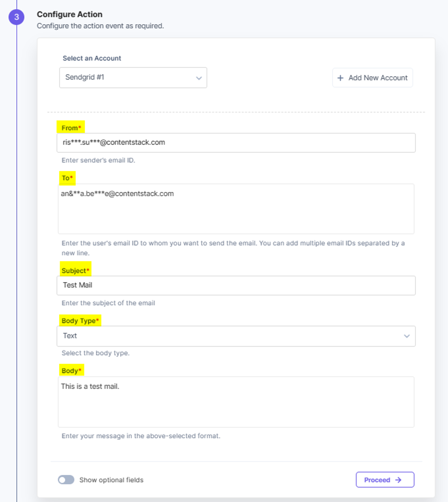Click into the Body message text area
The width and height of the screenshot is (448, 502).
(x=236, y=402)
